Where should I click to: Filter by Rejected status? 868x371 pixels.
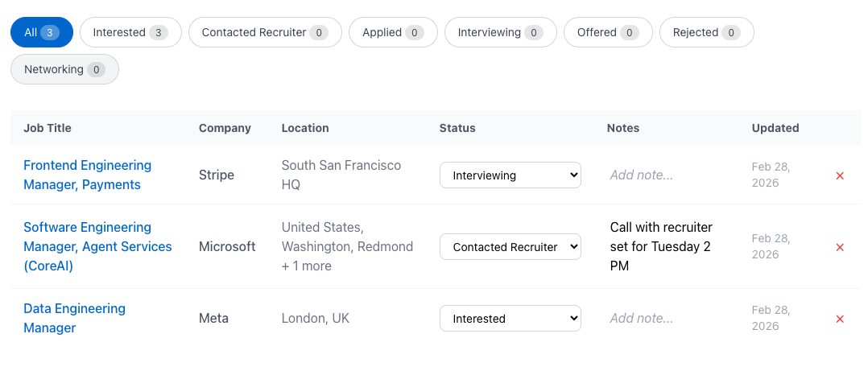(x=707, y=33)
